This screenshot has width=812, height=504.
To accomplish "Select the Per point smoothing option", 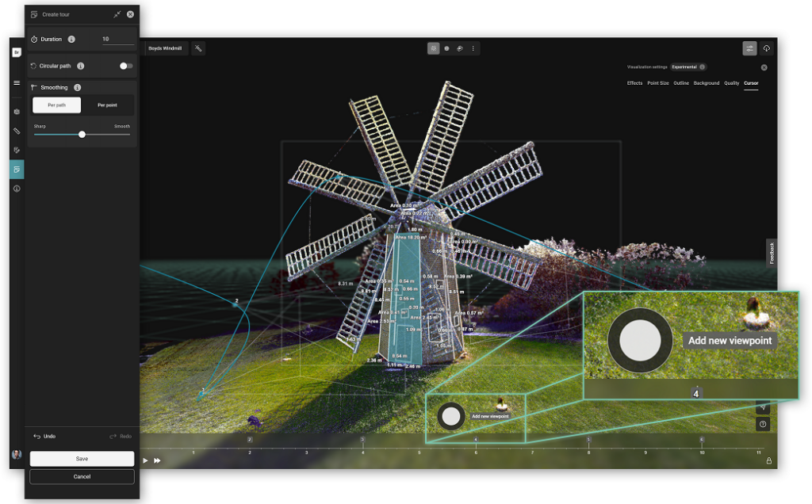I will point(106,105).
